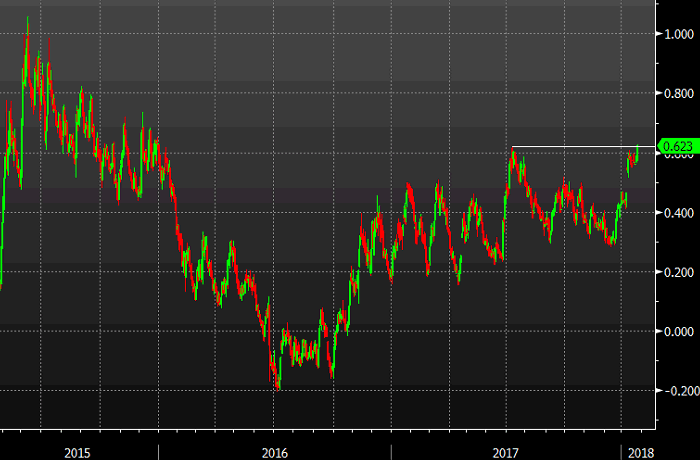Select the left endpoint of the white line
The width and height of the screenshot is (700, 460).
pyautogui.click(x=512, y=148)
